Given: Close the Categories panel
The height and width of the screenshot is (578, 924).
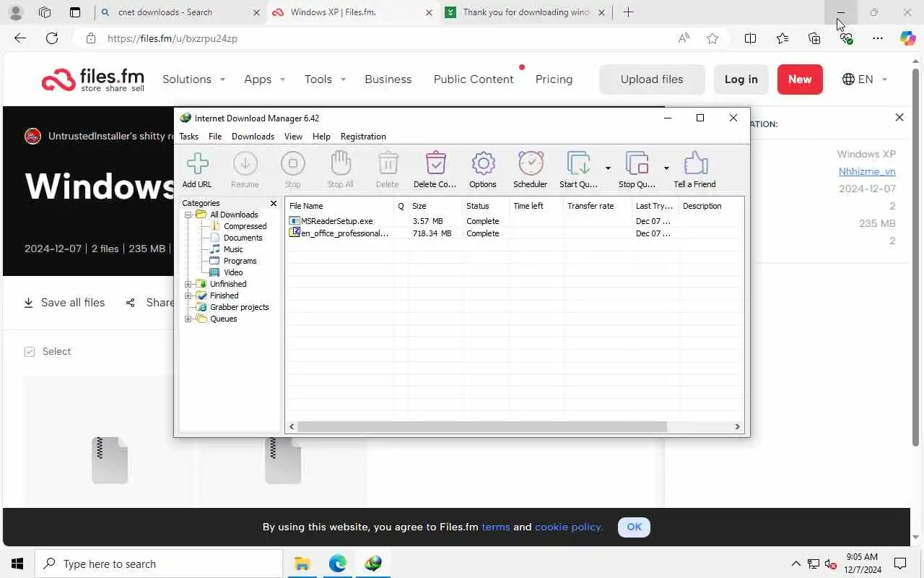Looking at the screenshot, I should coord(274,203).
